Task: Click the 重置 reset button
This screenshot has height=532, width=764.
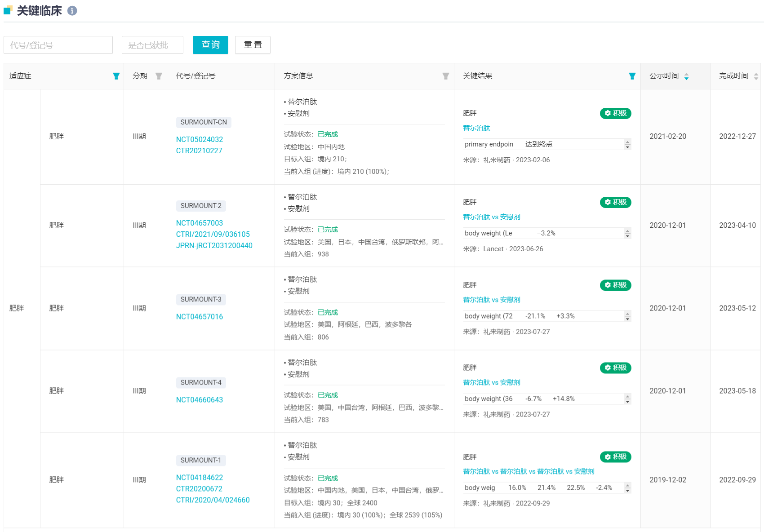Action: click(253, 45)
